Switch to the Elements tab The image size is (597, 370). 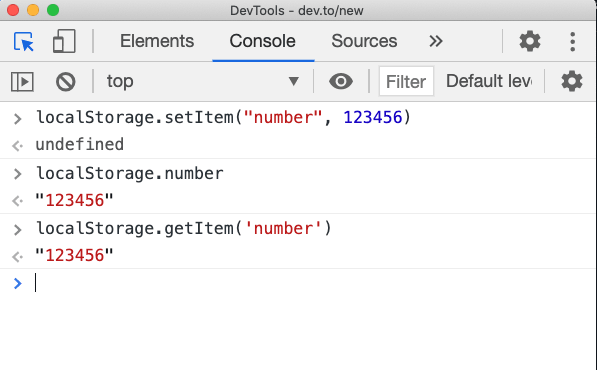pyautogui.click(x=157, y=41)
